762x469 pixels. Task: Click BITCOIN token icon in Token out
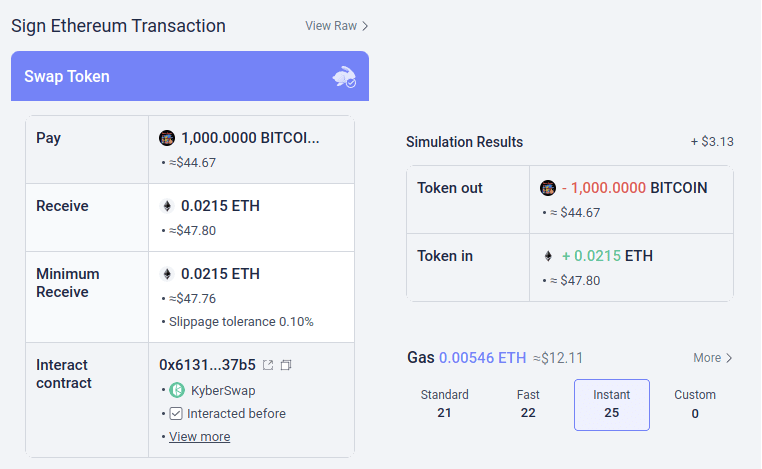pyautogui.click(x=548, y=188)
